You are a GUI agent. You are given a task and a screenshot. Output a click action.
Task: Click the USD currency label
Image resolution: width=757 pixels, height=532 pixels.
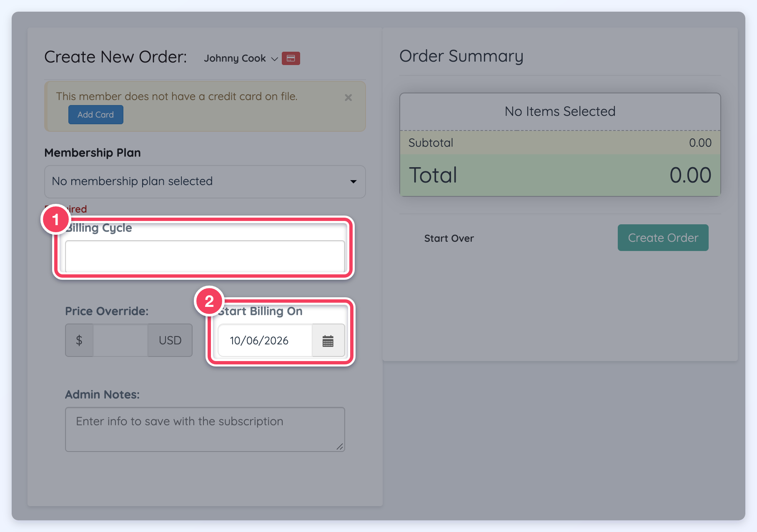(170, 340)
